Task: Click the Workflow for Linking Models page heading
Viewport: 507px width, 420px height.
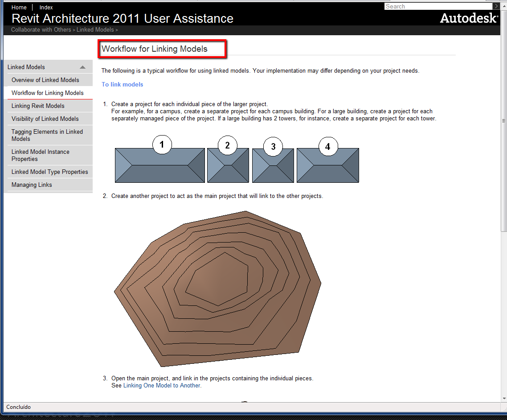Action: pos(155,49)
